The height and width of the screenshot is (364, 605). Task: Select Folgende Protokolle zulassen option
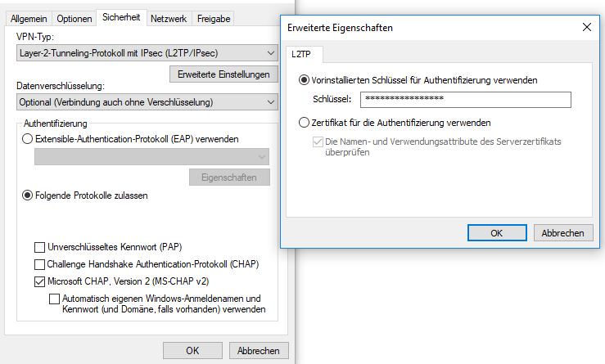tap(27, 195)
